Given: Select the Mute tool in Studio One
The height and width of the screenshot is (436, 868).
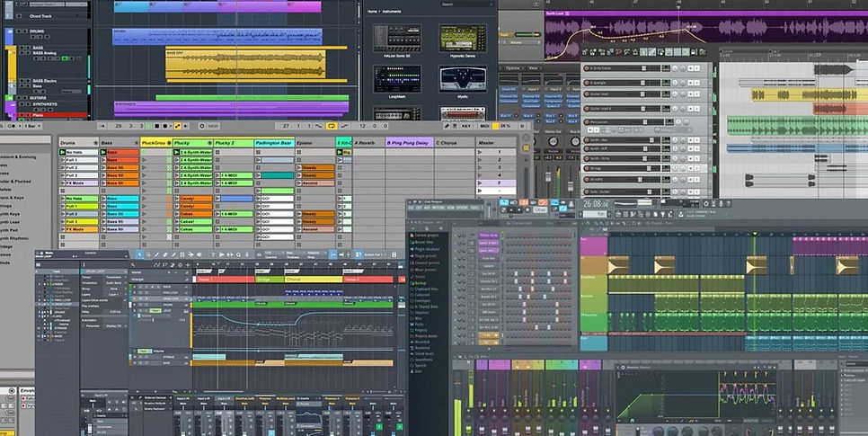Looking at the screenshot, I should [182, 254].
